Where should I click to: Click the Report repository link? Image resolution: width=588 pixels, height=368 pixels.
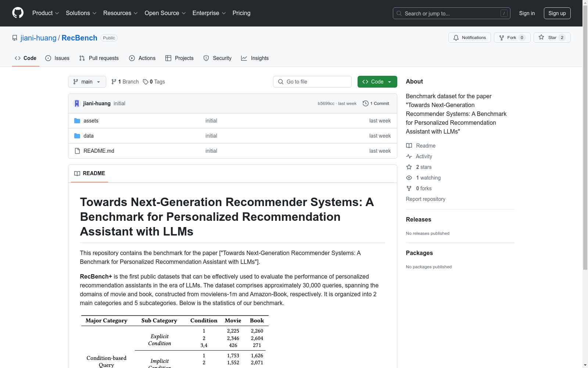[x=426, y=199]
